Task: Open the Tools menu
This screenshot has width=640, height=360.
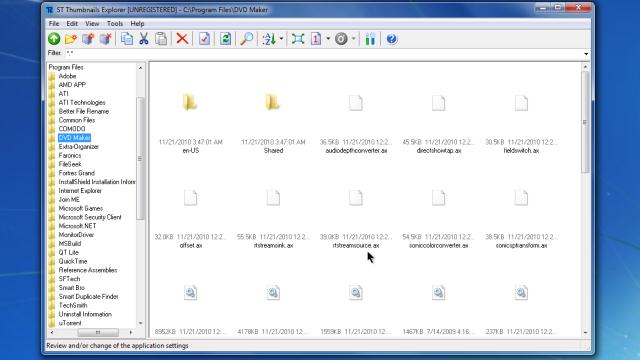Action: point(115,24)
